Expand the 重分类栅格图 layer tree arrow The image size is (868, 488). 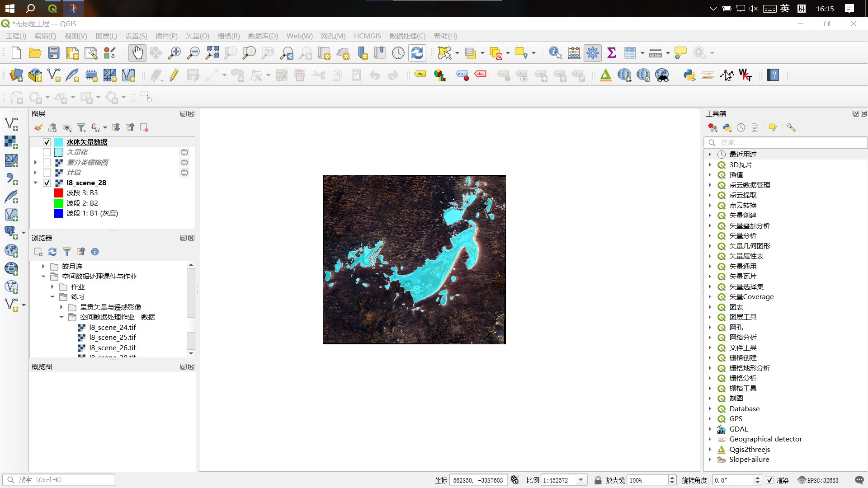point(35,162)
